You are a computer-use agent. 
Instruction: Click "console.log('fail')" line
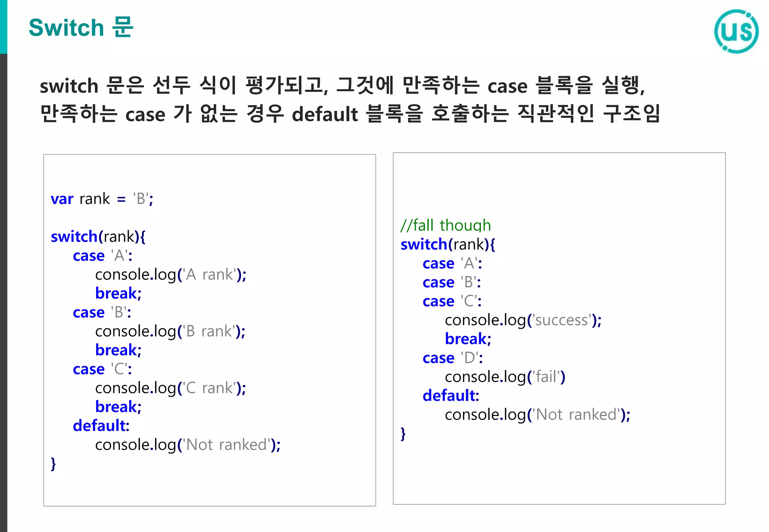coord(505,377)
